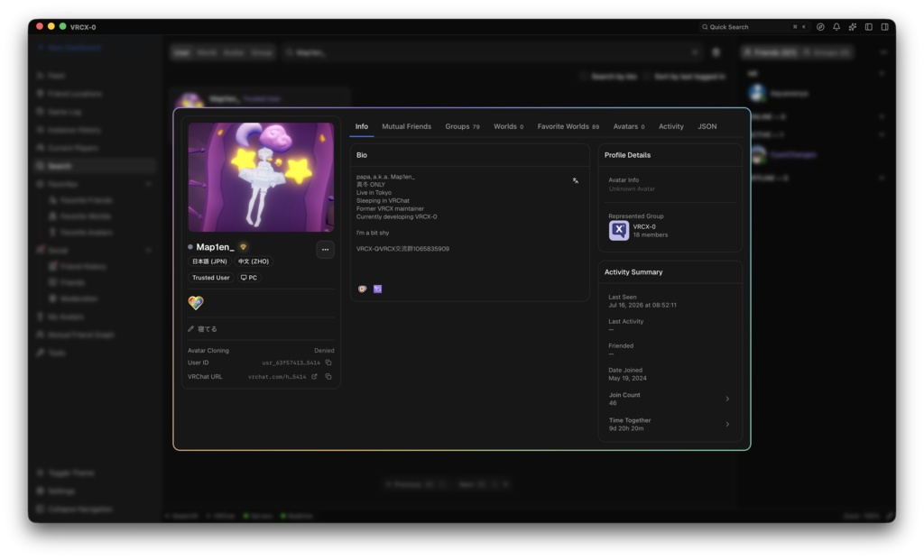Click the sparkles icon in title bar
This screenshot has height=560, width=924.
click(x=852, y=26)
